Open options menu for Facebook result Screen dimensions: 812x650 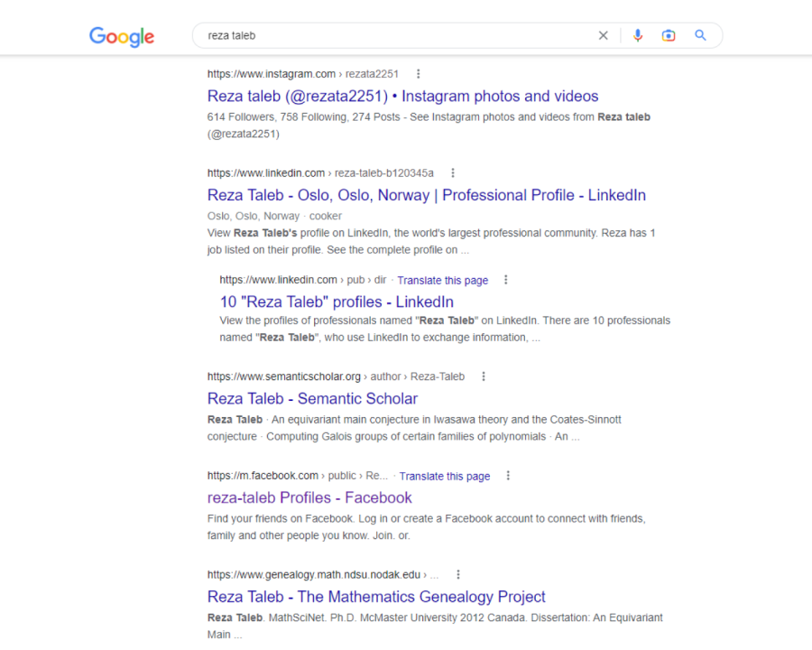pyautogui.click(x=508, y=476)
